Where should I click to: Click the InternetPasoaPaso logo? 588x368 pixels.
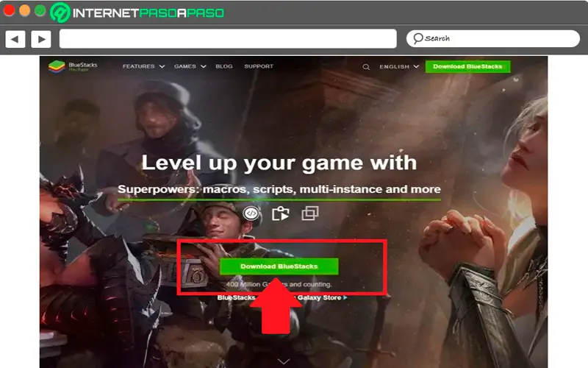click(137, 13)
